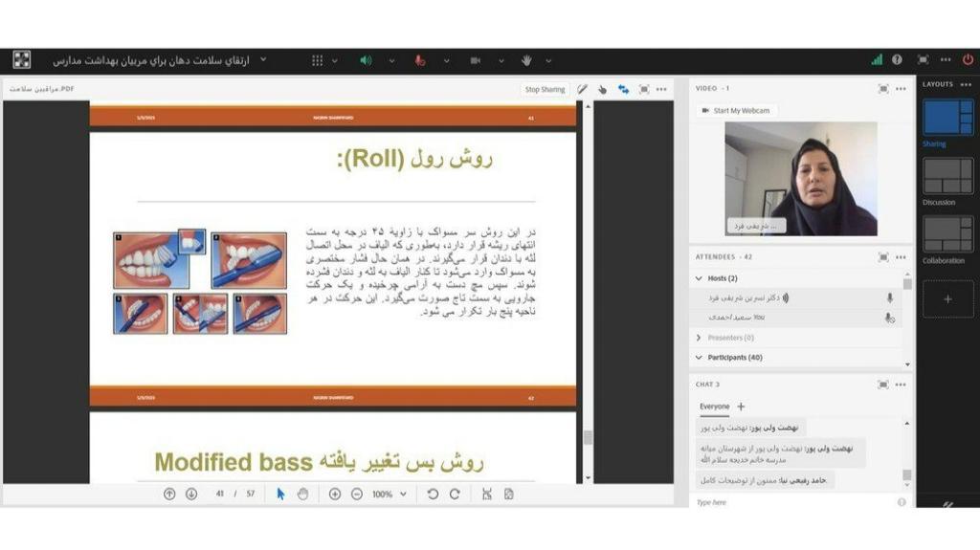Select the Discussion layout thumbnail
980x550 pixels.
click(x=947, y=177)
